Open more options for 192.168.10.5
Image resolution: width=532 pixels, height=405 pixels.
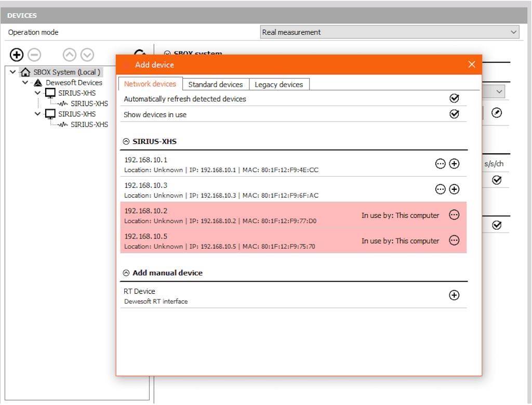(454, 240)
